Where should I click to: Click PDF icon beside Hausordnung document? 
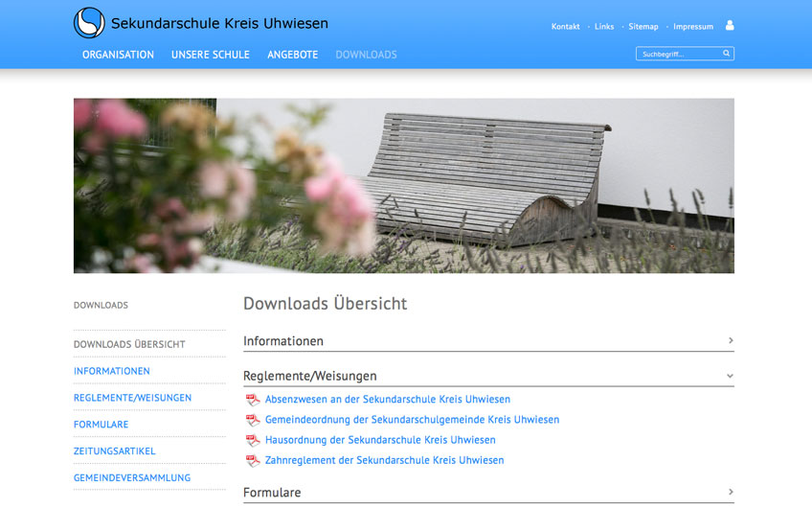253,440
